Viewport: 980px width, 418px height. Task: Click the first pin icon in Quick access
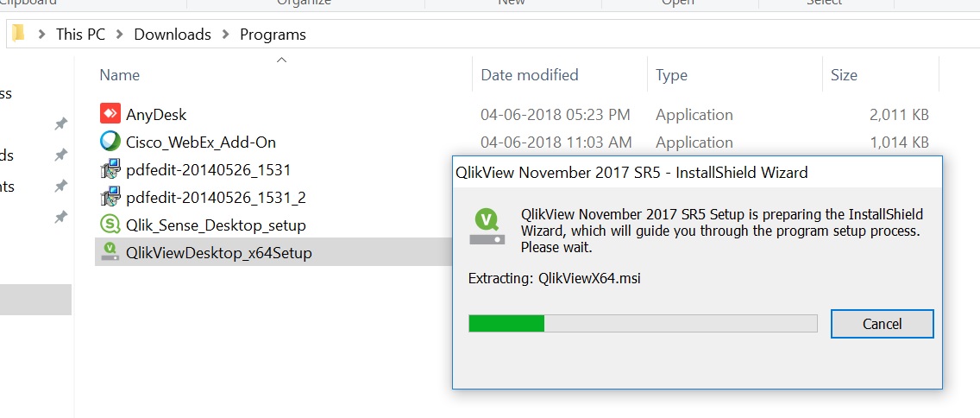[x=60, y=123]
